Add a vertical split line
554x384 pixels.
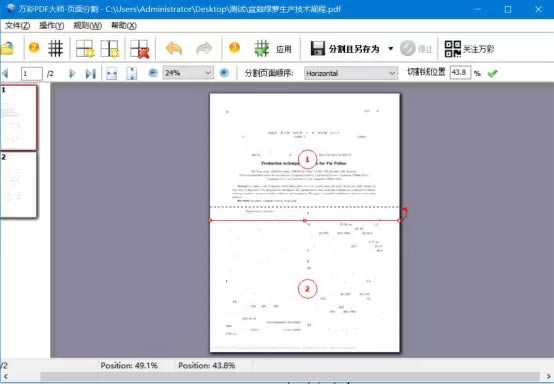coord(110,48)
